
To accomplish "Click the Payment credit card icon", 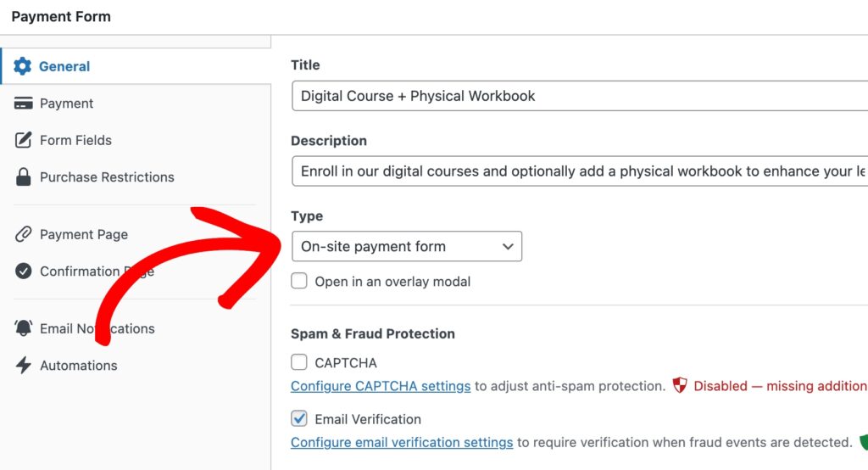I will pos(24,104).
